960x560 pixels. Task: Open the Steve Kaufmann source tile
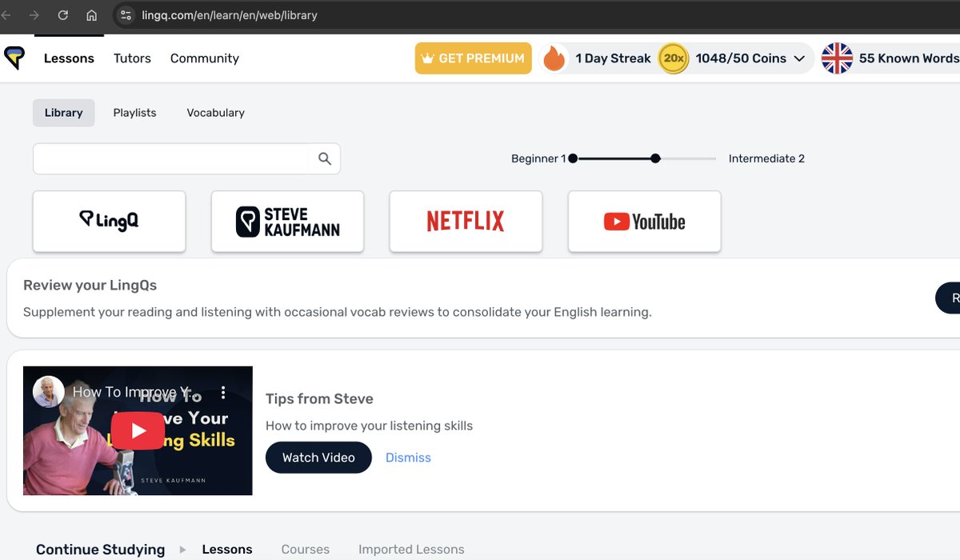tap(287, 221)
